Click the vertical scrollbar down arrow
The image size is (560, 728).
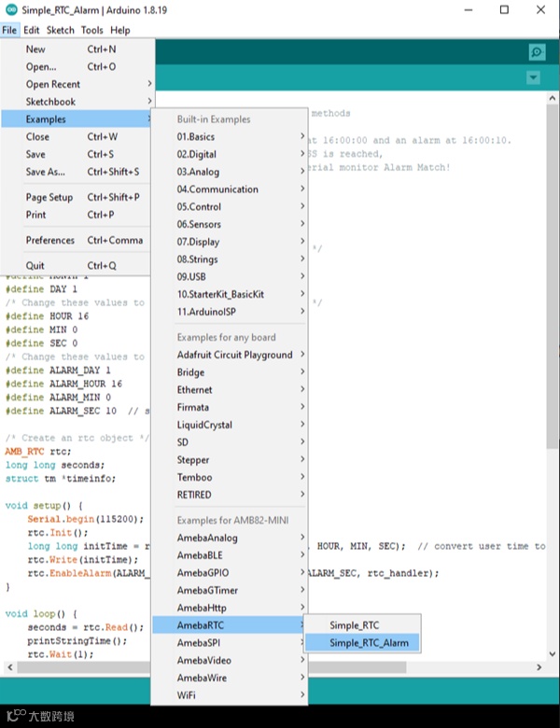click(553, 653)
